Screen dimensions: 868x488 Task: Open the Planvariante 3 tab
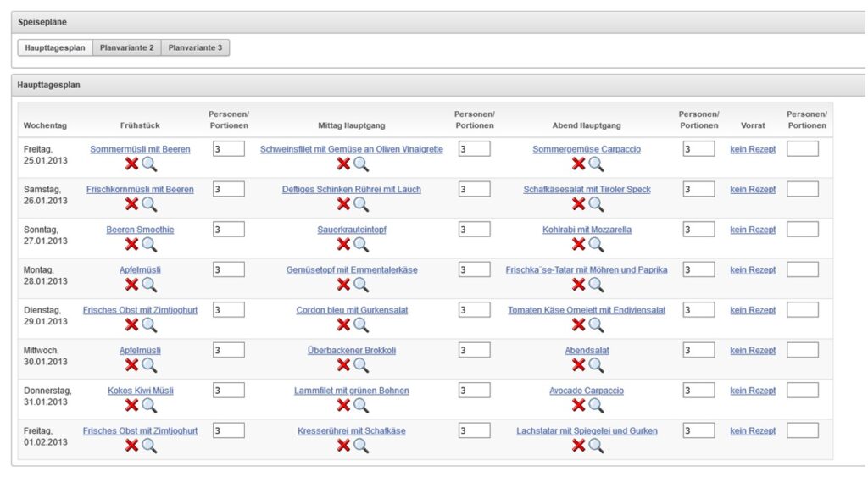pyautogui.click(x=195, y=48)
